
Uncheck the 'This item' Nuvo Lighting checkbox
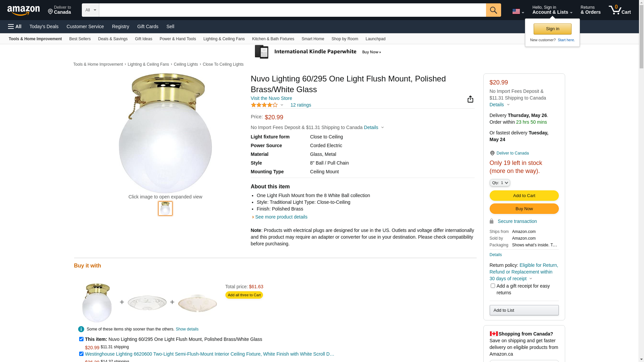pyautogui.click(x=81, y=339)
